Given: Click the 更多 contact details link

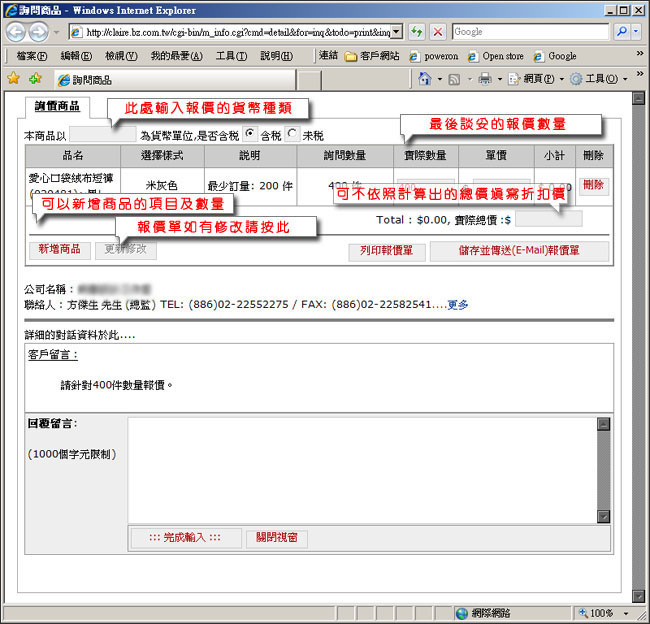Looking at the screenshot, I should point(458,305).
